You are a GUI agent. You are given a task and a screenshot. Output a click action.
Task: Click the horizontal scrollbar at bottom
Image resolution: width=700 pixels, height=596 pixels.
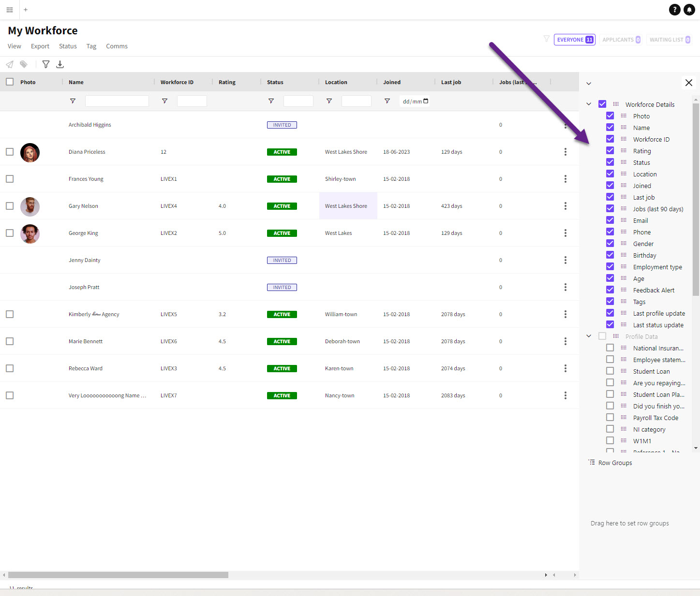(x=118, y=575)
